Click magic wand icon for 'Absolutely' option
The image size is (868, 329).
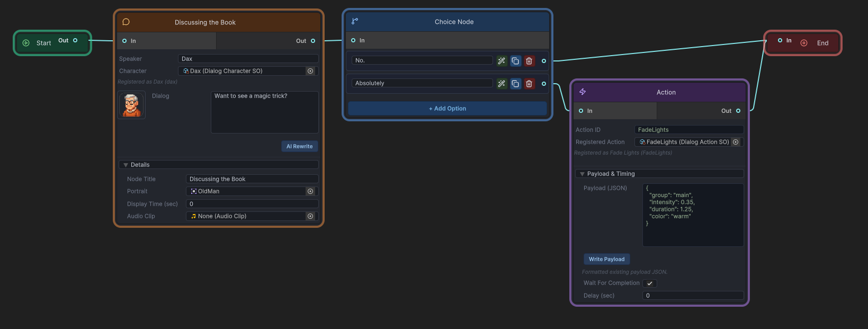[x=502, y=84]
